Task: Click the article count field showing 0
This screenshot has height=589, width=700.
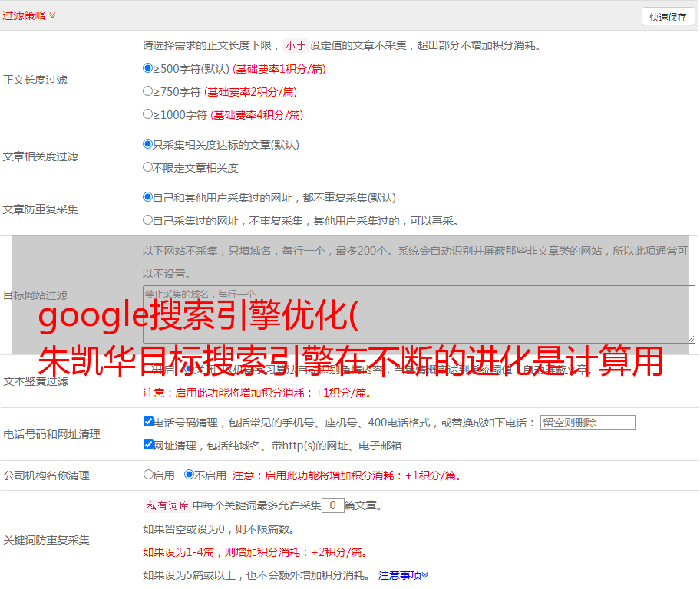Action: [333, 505]
